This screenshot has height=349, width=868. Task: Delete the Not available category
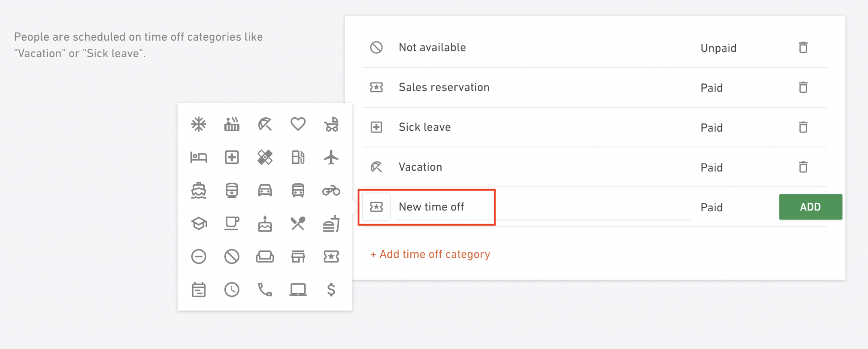(803, 47)
